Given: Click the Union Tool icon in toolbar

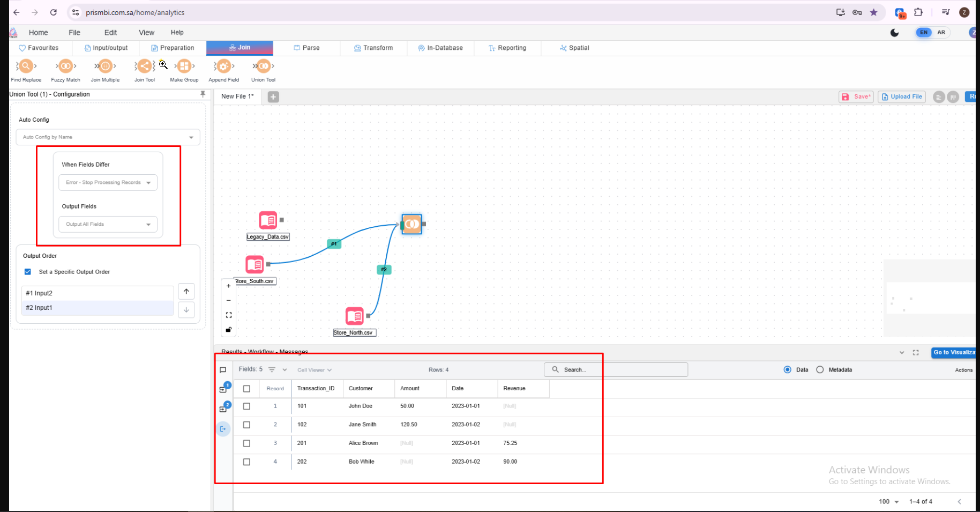Looking at the screenshot, I should [x=263, y=66].
